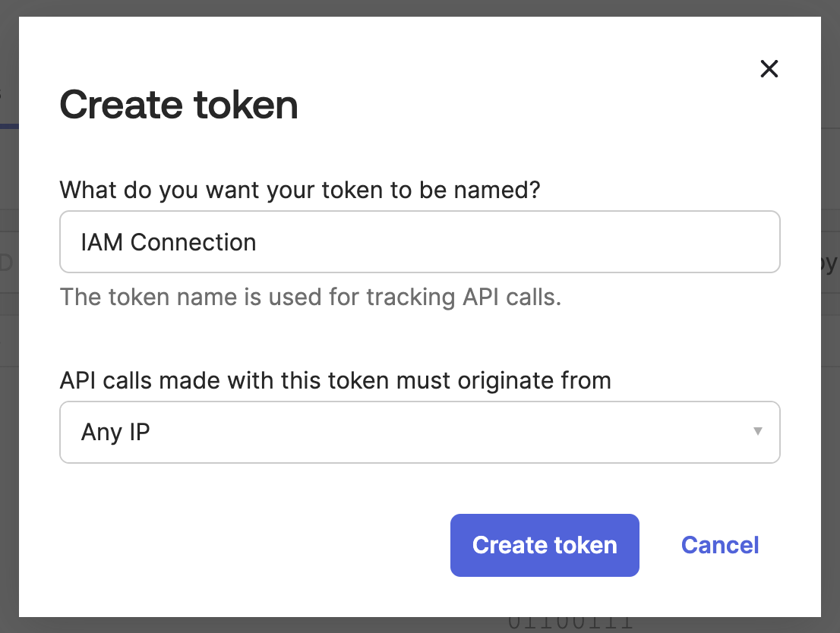This screenshot has width=840, height=633.
Task: Click Cancel to abort token creation
Action: (x=719, y=545)
